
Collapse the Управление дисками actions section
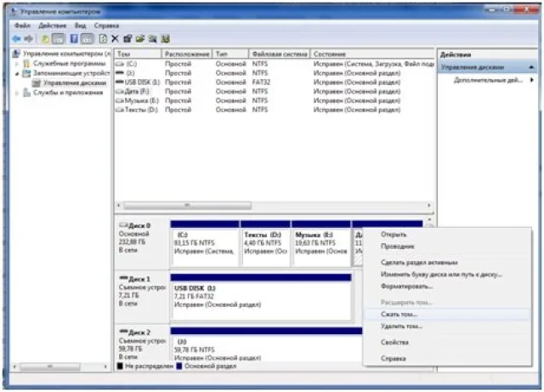(531, 67)
